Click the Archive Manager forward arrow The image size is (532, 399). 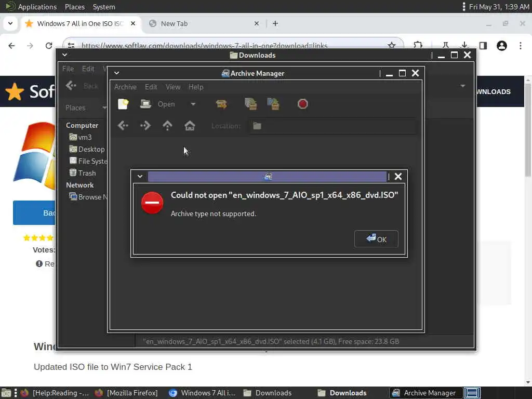145,126
